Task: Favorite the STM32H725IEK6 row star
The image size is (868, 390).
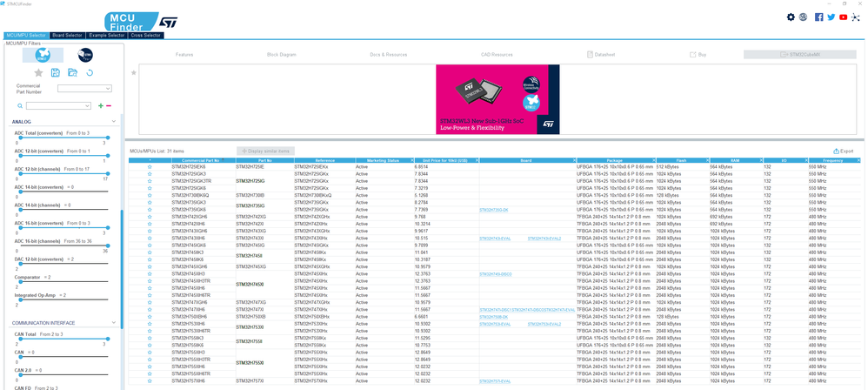Action: pyautogui.click(x=150, y=166)
